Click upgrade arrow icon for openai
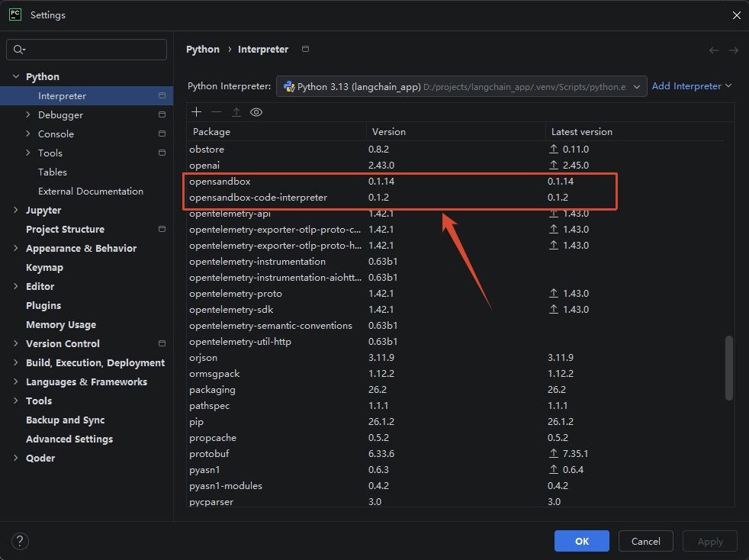The width and height of the screenshot is (749, 560). (554, 166)
